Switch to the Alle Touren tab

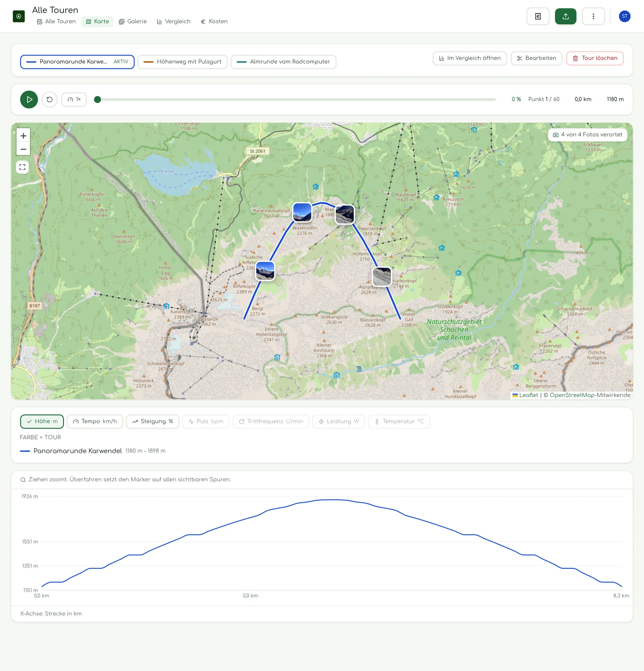point(57,21)
